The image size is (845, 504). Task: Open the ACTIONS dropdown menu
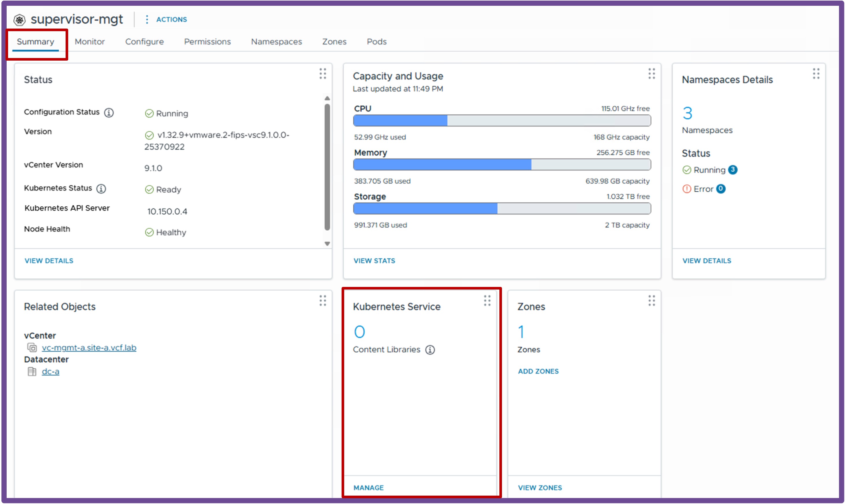(x=166, y=19)
